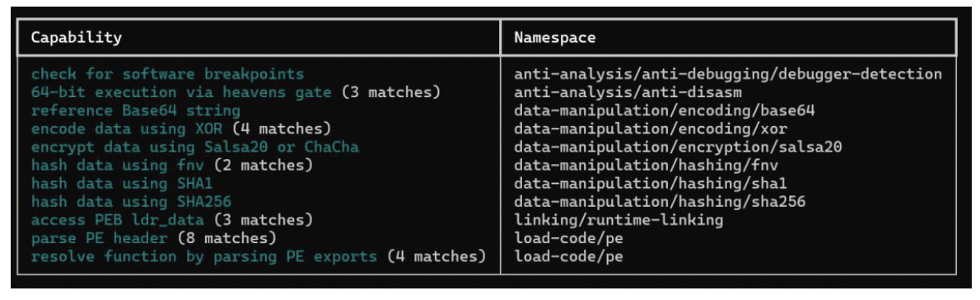
Task: Select 'hash data using fnv' capability
Action: pyautogui.click(x=118, y=166)
